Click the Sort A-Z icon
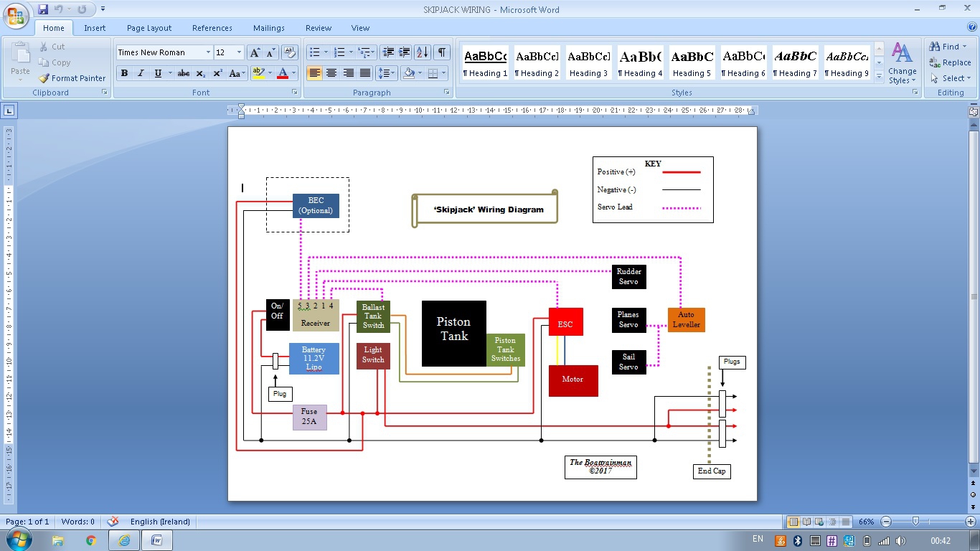 click(x=423, y=52)
